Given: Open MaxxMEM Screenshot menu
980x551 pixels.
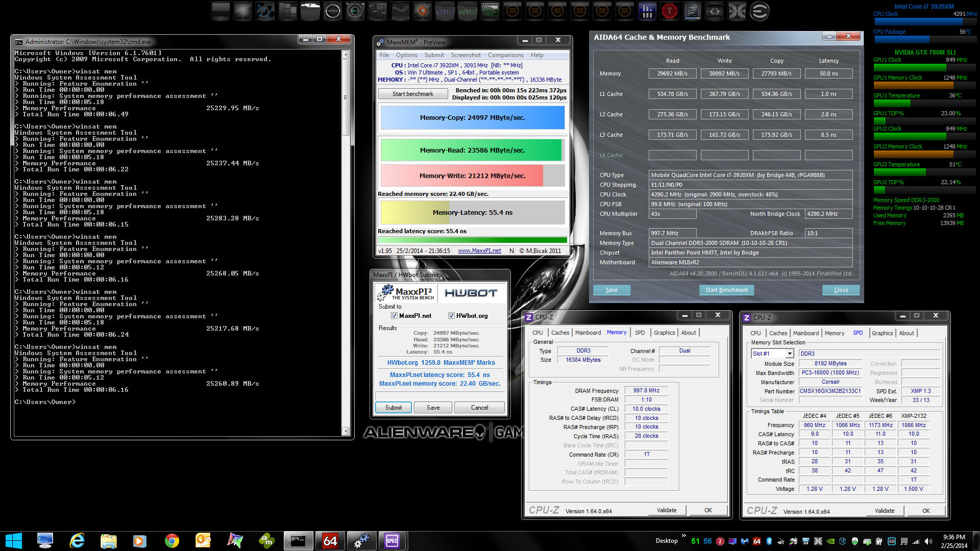Looking at the screenshot, I should (466, 55).
